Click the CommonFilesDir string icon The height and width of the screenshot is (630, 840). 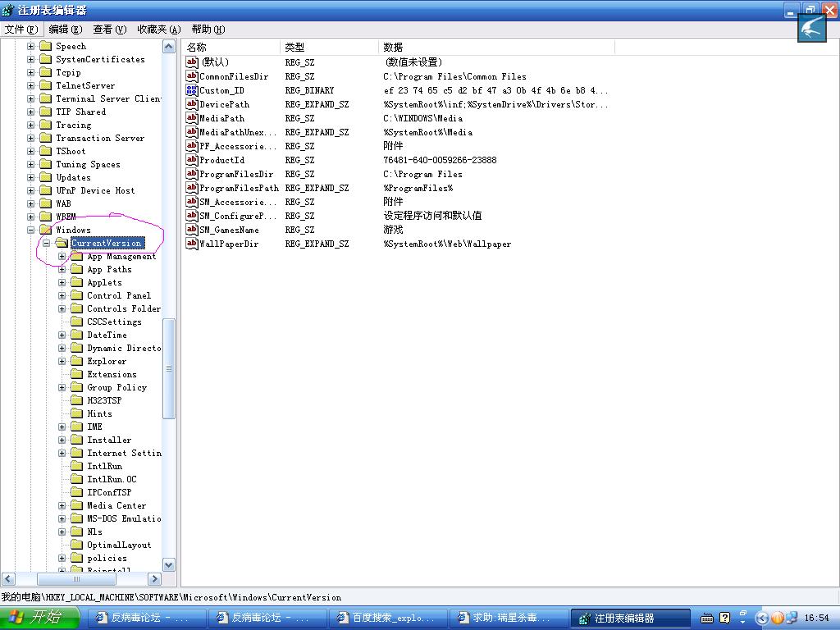pos(192,76)
